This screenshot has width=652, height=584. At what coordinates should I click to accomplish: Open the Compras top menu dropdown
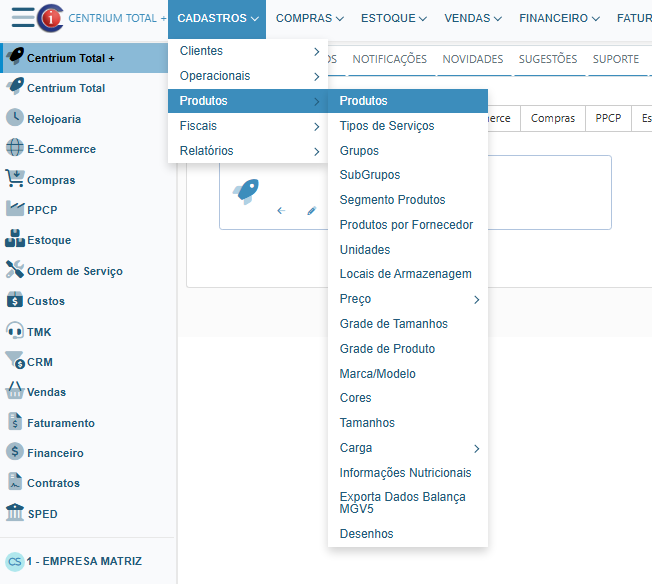tap(309, 18)
